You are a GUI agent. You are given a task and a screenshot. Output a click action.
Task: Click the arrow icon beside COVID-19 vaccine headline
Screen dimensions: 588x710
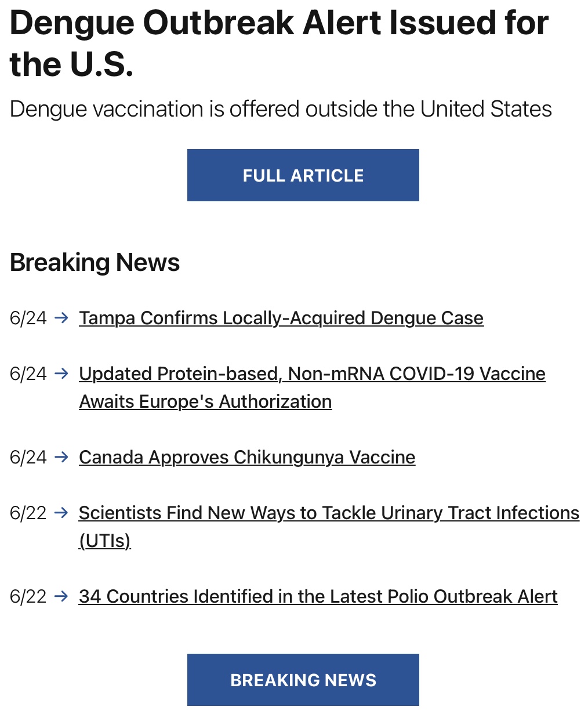tap(61, 374)
